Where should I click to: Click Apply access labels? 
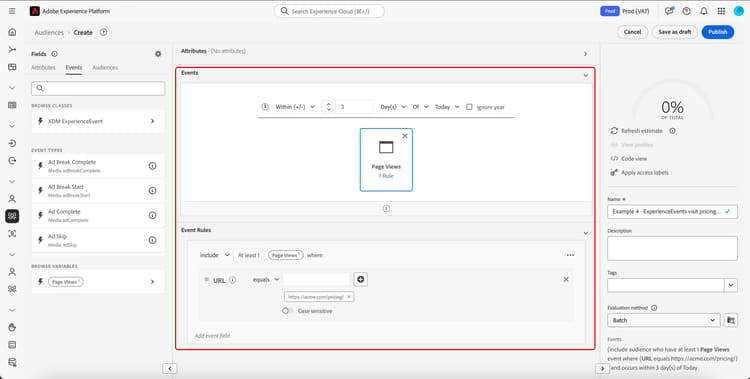pos(640,172)
